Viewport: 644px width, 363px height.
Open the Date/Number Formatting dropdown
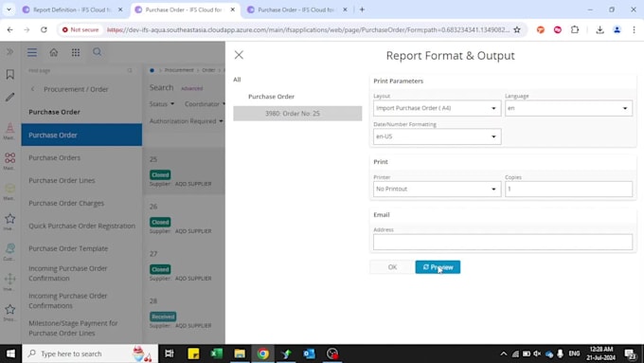(x=437, y=136)
